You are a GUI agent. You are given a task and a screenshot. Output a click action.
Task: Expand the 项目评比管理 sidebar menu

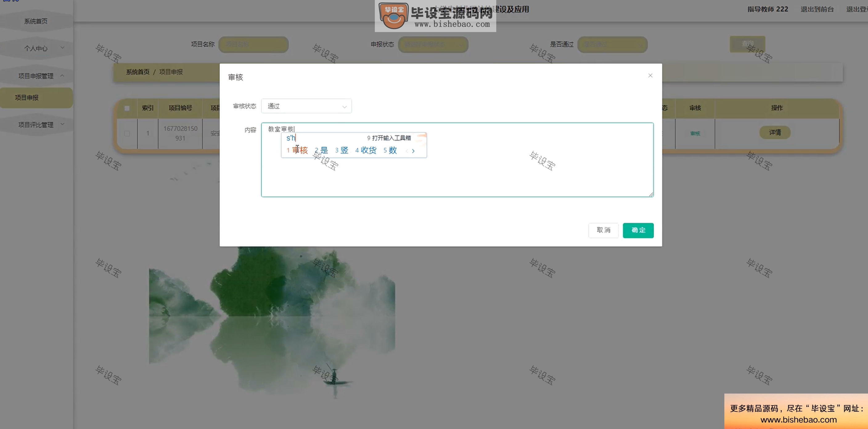36,125
